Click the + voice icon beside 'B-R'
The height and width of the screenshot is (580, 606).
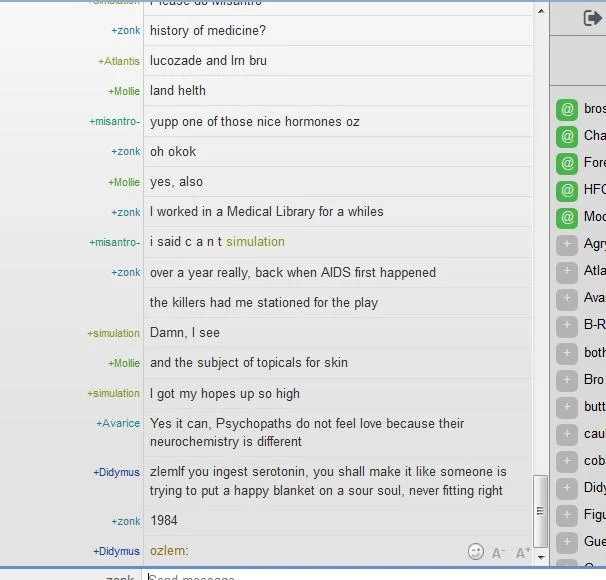click(567, 326)
